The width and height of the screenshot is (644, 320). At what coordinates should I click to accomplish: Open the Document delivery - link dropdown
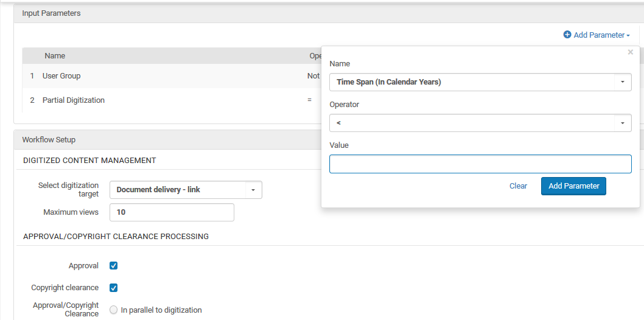186,190
